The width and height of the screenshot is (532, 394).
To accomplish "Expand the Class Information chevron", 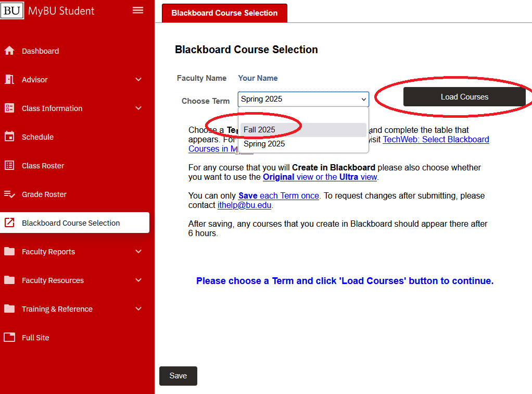I will click(x=138, y=108).
